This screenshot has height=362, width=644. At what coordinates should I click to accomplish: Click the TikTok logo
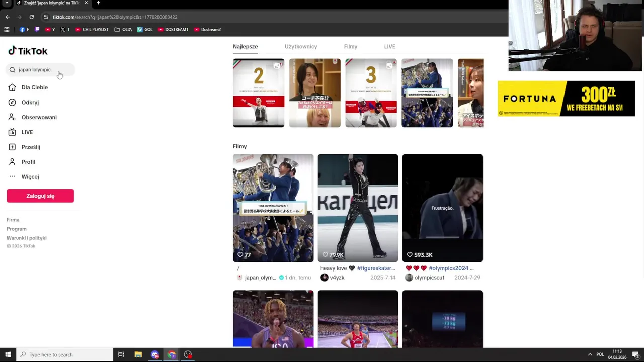tap(28, 51)
